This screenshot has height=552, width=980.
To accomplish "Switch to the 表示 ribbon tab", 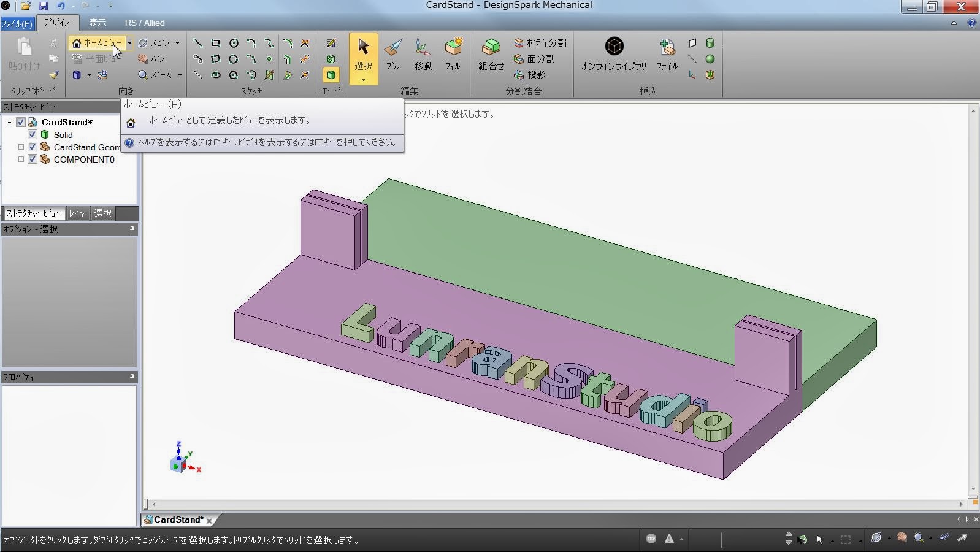I will [x=98, y=23].
